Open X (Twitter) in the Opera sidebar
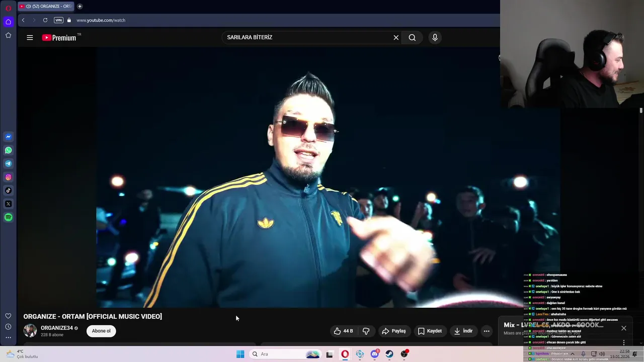This screenshot has height=362, width=644. (8, 204)
